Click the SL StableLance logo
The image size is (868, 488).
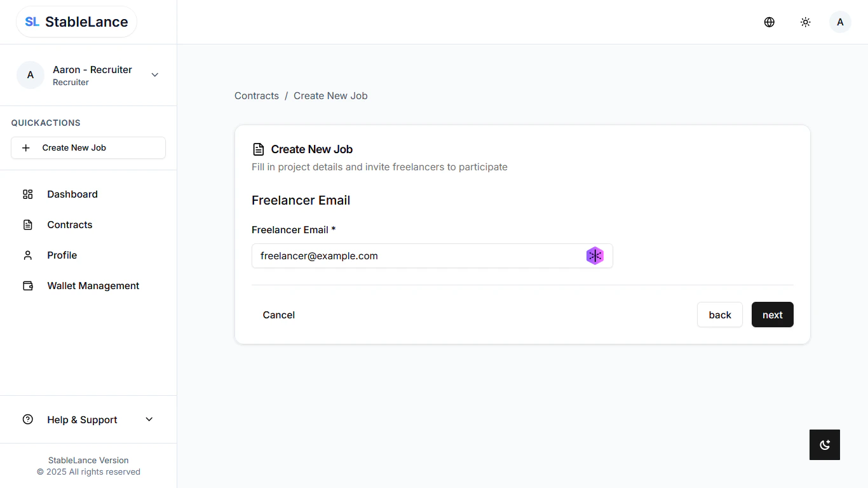pyautogui.click(x=76, y=21)
